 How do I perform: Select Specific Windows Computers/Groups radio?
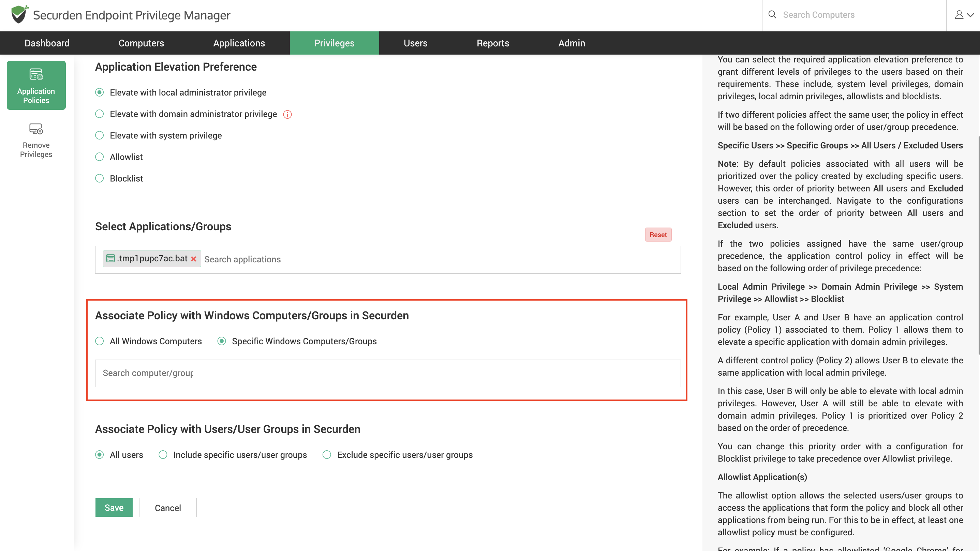221,341
